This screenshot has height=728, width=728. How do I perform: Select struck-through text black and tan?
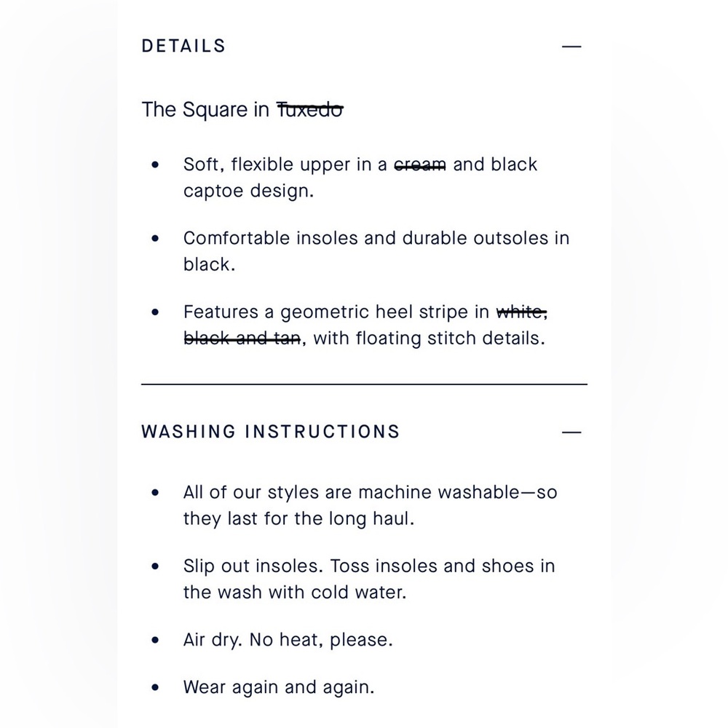(242, 339)
